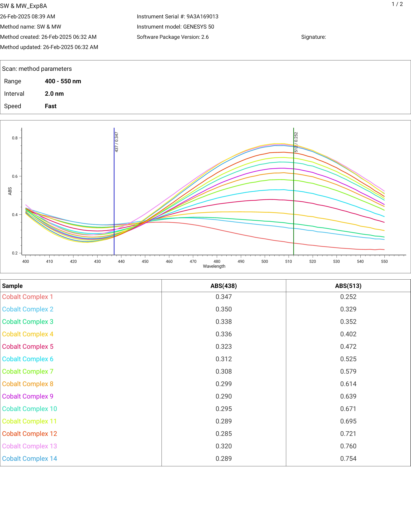Image resolution: width=411 pixels, height=532 pixels.
Task: Click Cobalt Complex 10 sample name
Action: click(x=29, y=409)
